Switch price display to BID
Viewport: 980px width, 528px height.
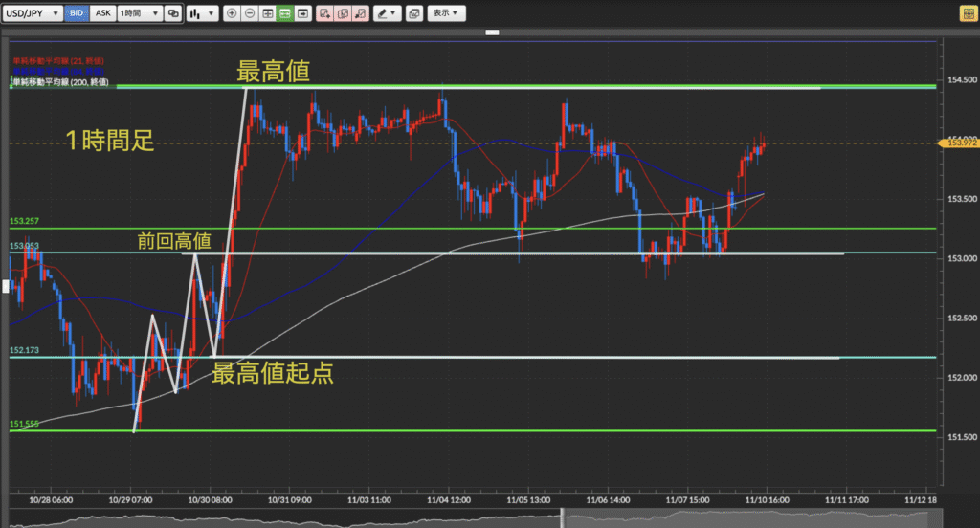point(78,13)
